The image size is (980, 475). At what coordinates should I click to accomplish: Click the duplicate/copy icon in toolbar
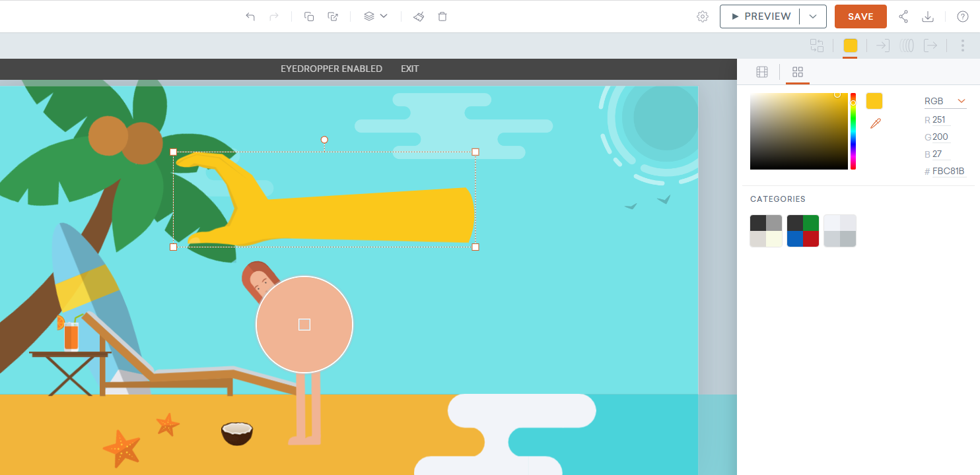click(x=309, y=16)
